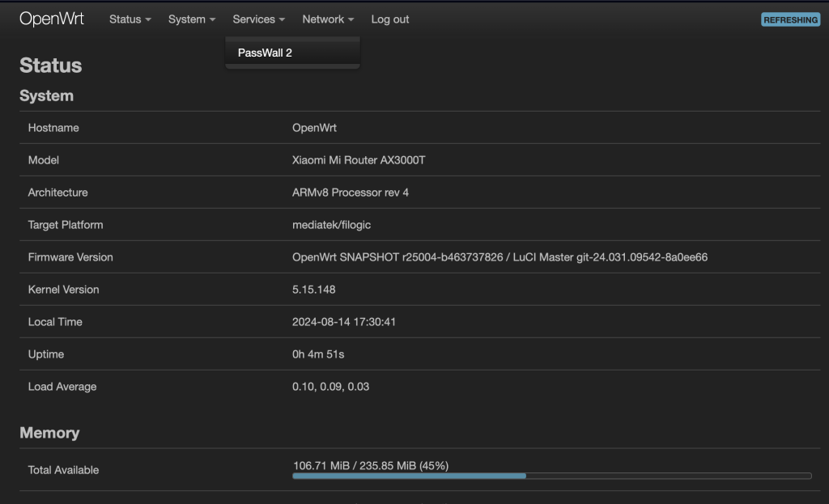Open the Network dropdown menu
829x504 pixels.
coord(328,19)
